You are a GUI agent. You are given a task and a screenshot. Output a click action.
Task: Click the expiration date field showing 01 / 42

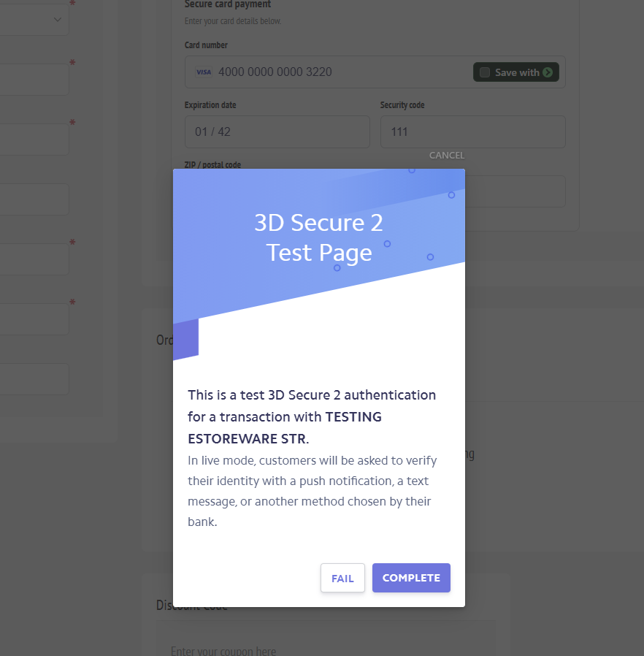click(x=277, y=131)
